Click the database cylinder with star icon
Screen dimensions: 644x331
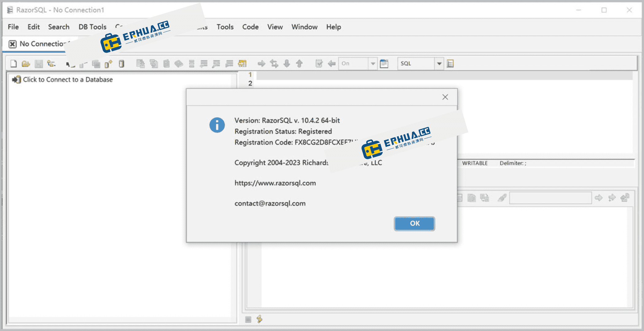108,64
